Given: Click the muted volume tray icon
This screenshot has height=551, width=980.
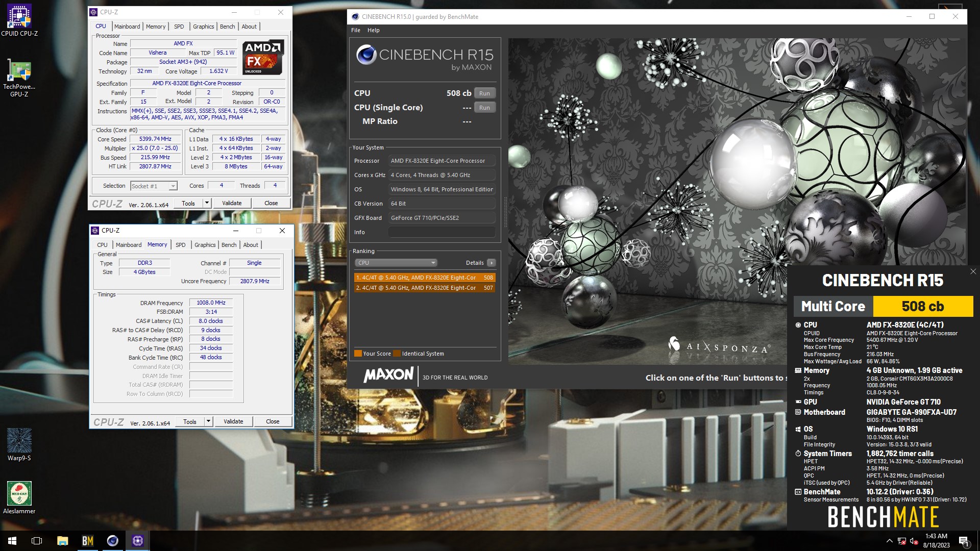Looking at the screenshot, I should coord(914,541).
